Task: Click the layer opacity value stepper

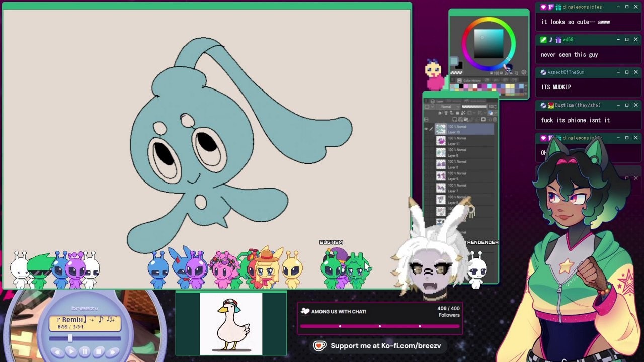Action: point(495,107)
